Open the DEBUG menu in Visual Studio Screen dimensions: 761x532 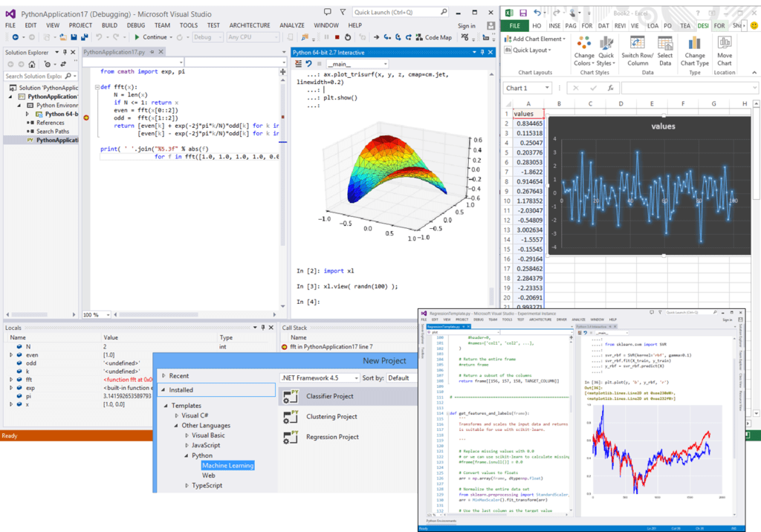click(x=136, y=25)
